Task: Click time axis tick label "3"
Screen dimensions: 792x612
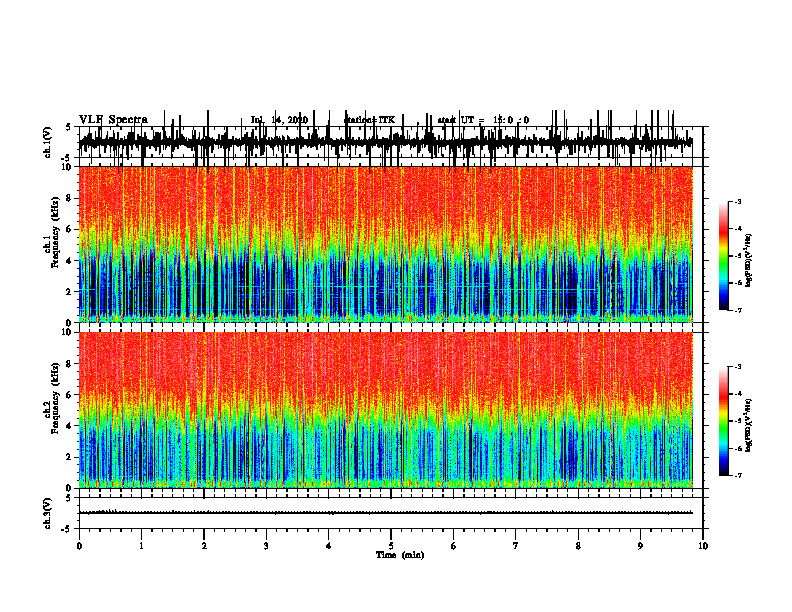Action: click(x=266, y=546)
